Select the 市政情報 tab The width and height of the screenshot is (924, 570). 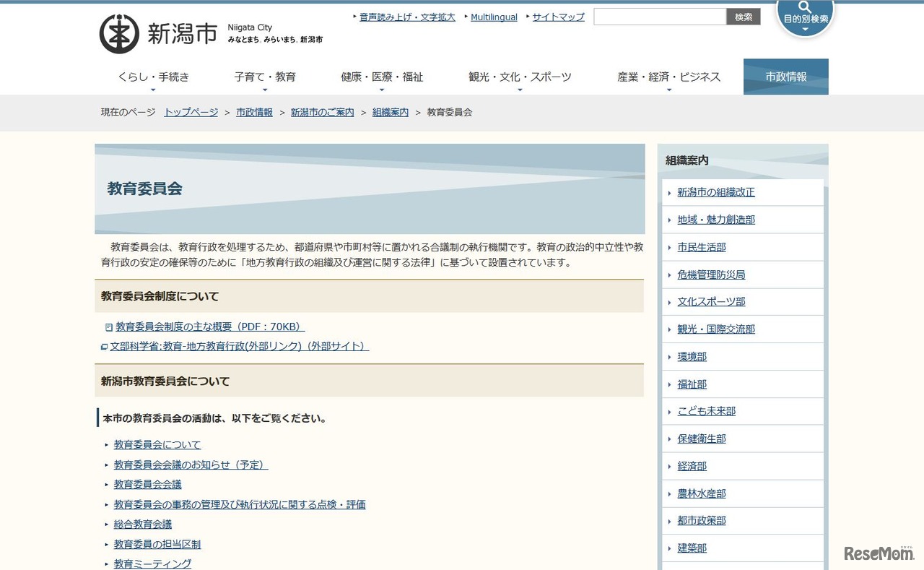pyautogui.click(x=785, y=77)
